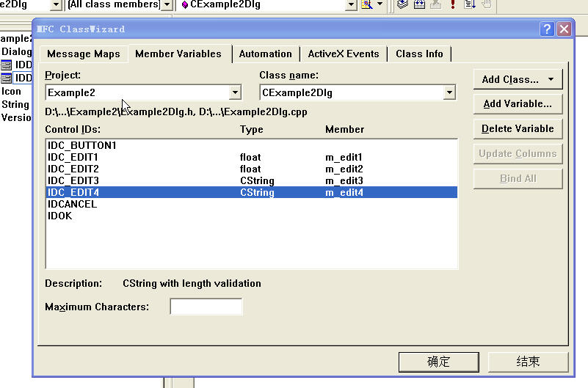
Task: Close the MFC ClassWizard dialog
Action: pyautogui.click(x=564, y=29)
